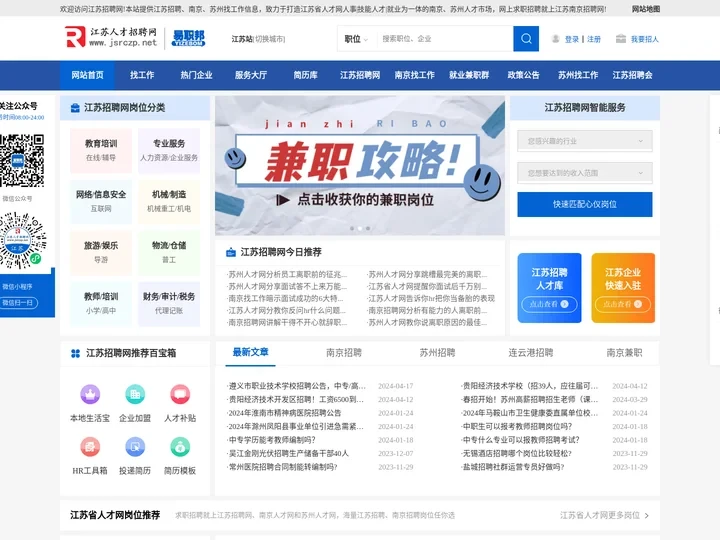Select the 财务/审计/税务 job category
The height and width of the screenshot is (540, 720).
(169, 303)
